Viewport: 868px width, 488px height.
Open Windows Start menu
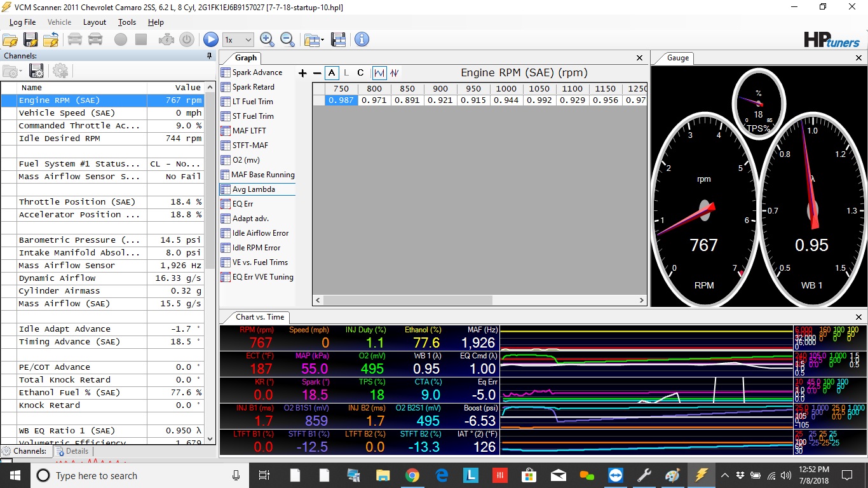click(15, 475)
